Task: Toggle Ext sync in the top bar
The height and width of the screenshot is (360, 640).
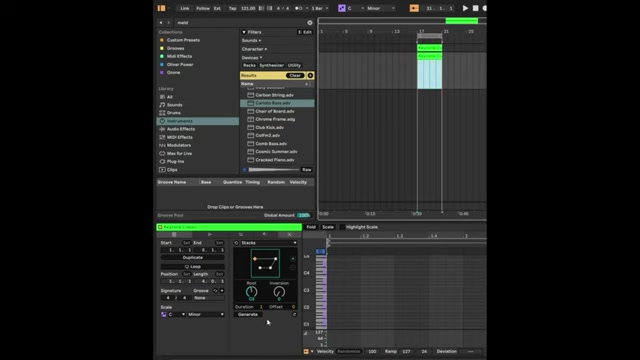Action: (x=217, y=8)
